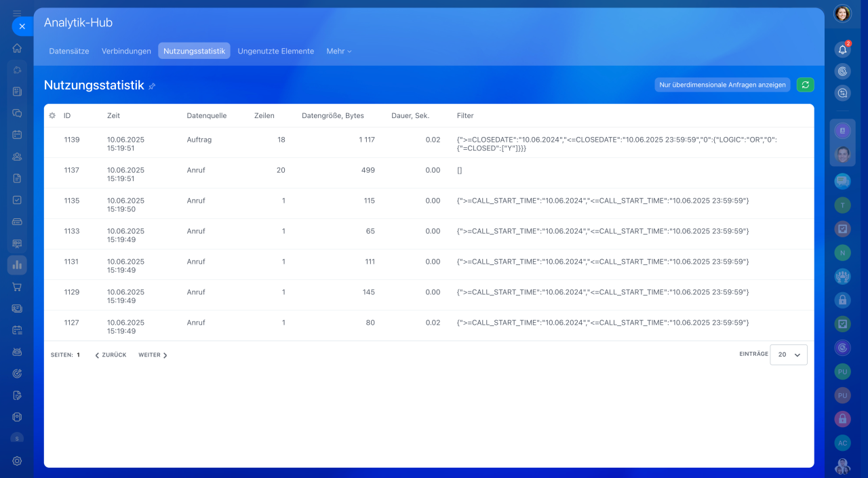Go to next page with Weiter
868x478 pixels.
(x=153, y=355)
